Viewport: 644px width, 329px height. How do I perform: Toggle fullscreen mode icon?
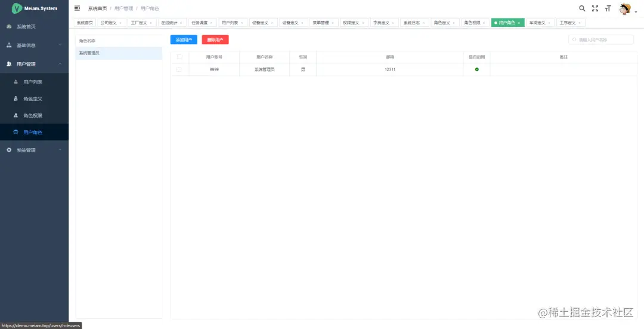click(x=595, y=8)
